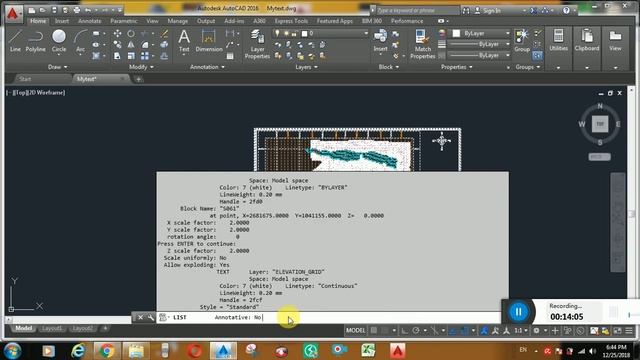Expand the Groups panel
The width and height of the screenshot is (640, 360).
(528, 67)
